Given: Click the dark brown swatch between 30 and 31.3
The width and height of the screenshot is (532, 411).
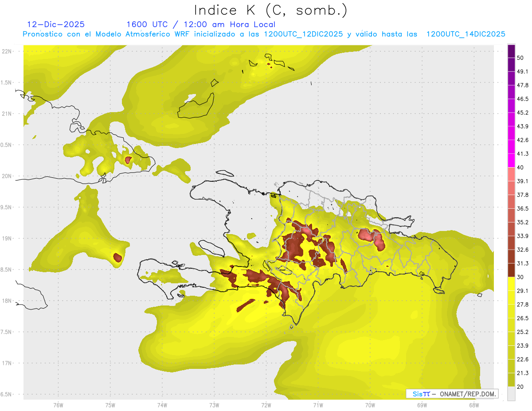Looking at the screenshot, I should pos(511,270).
